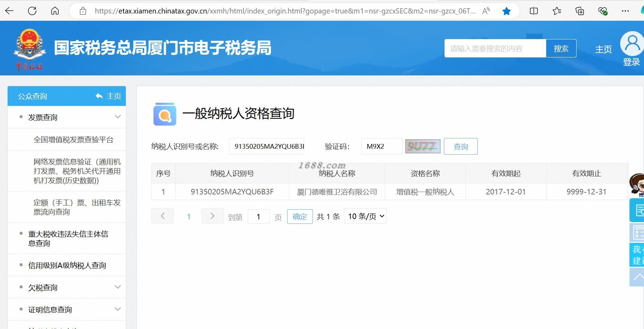This screenshot has height=329, width=644.
Task: Reload the page with refresh icon
Action: point(32,11)
